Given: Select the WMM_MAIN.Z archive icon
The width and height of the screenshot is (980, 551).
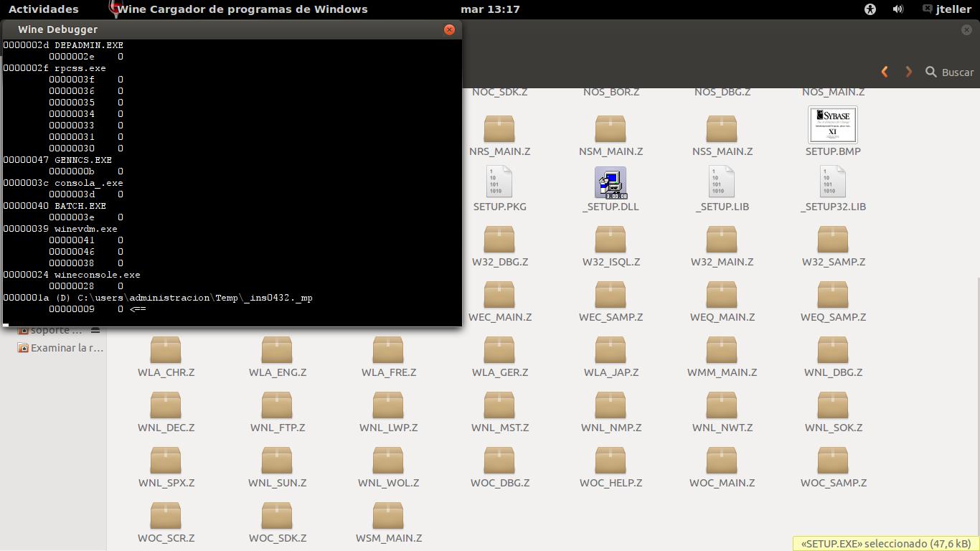Looking at the screenshot, I should point(722,350).
